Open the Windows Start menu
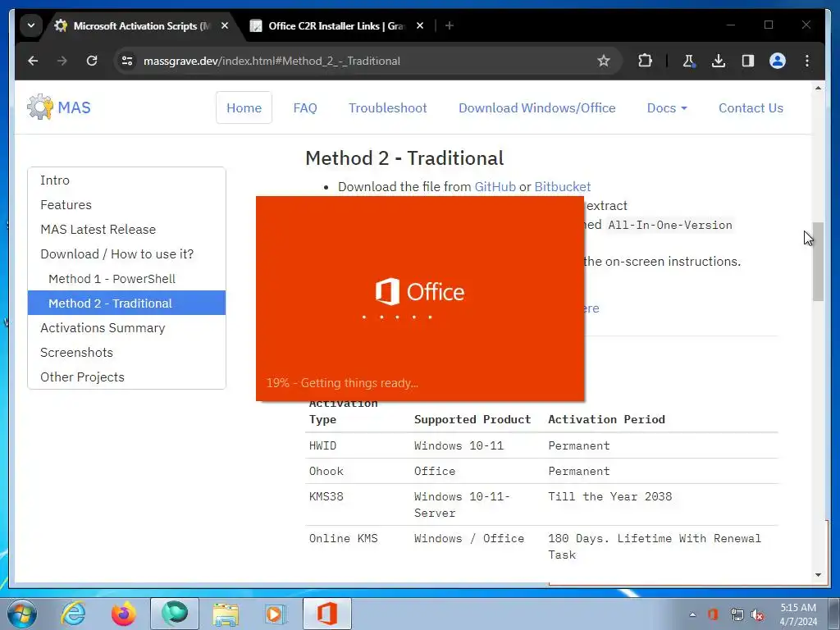 point(22,614)
